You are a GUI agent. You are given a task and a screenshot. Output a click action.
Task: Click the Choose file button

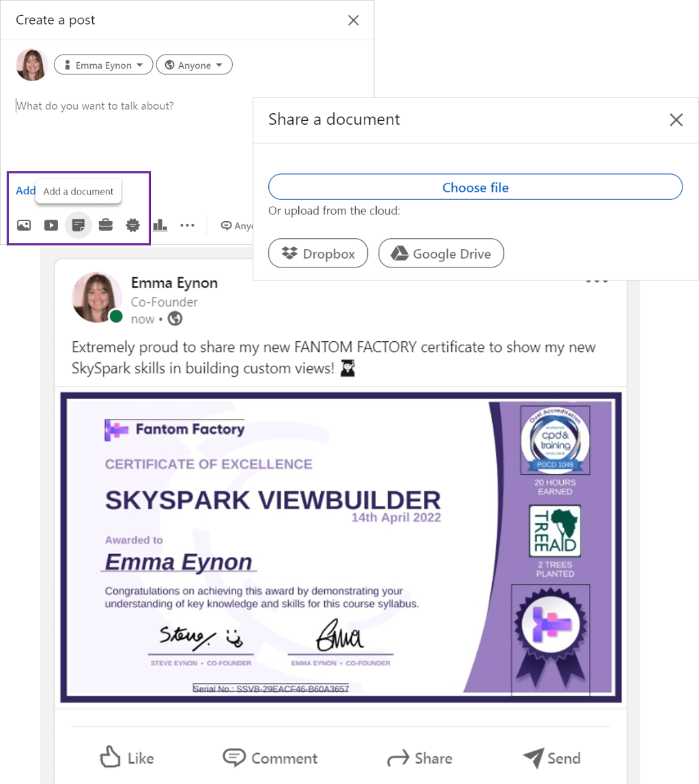coord(475,187)
